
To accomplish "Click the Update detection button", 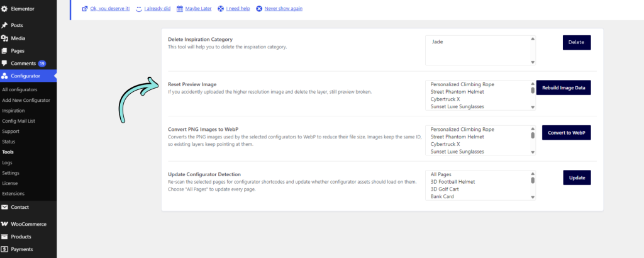I will pyautogui.click(x=577, y=178).
